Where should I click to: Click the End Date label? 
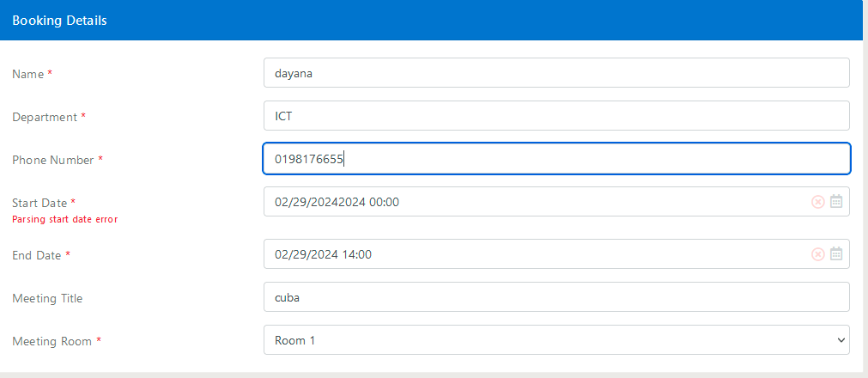coord(36,255)
